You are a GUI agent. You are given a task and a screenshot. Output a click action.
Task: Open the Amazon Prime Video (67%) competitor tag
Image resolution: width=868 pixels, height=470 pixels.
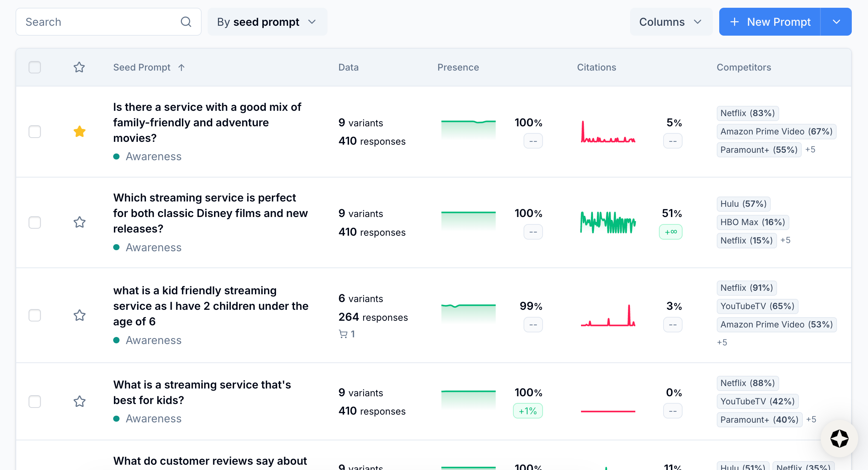click(x=776, y=132)
